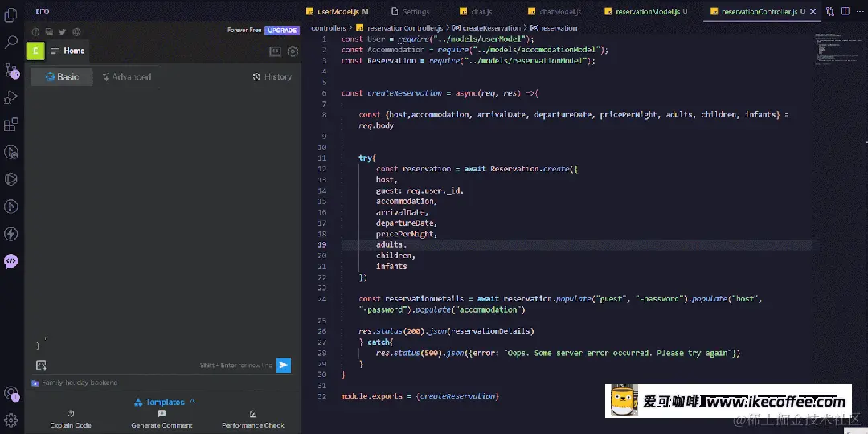Click the Performance Check template
This screenshot has width=868, height=434.
[x=253, y=420]
